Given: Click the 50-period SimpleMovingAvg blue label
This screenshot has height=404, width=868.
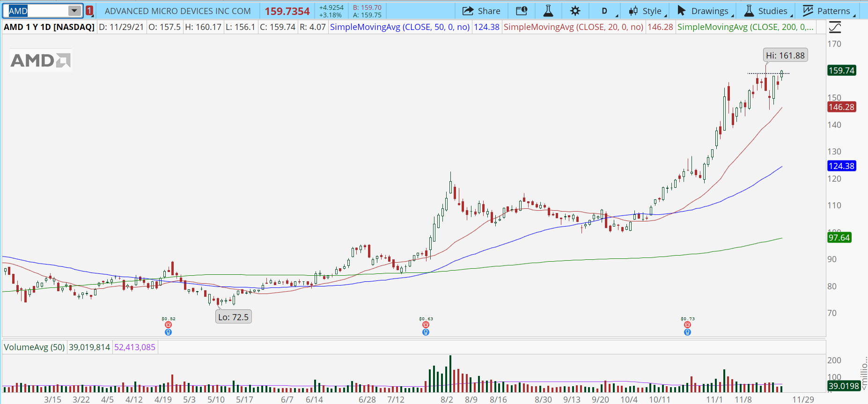Looking at the screenshot, I should (400, 27).
